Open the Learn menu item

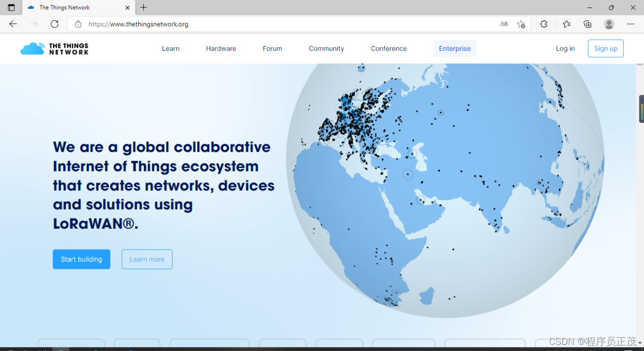pyautogui.click(x=171, y=49)
